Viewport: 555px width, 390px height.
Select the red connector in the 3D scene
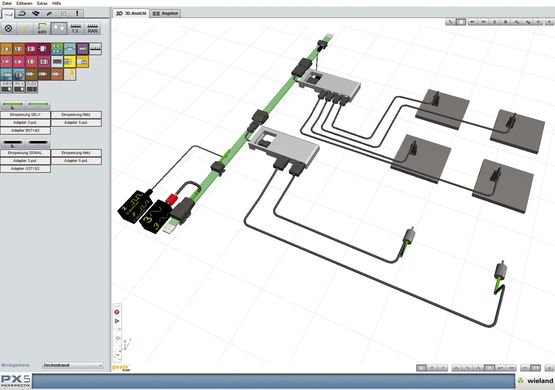171,199
